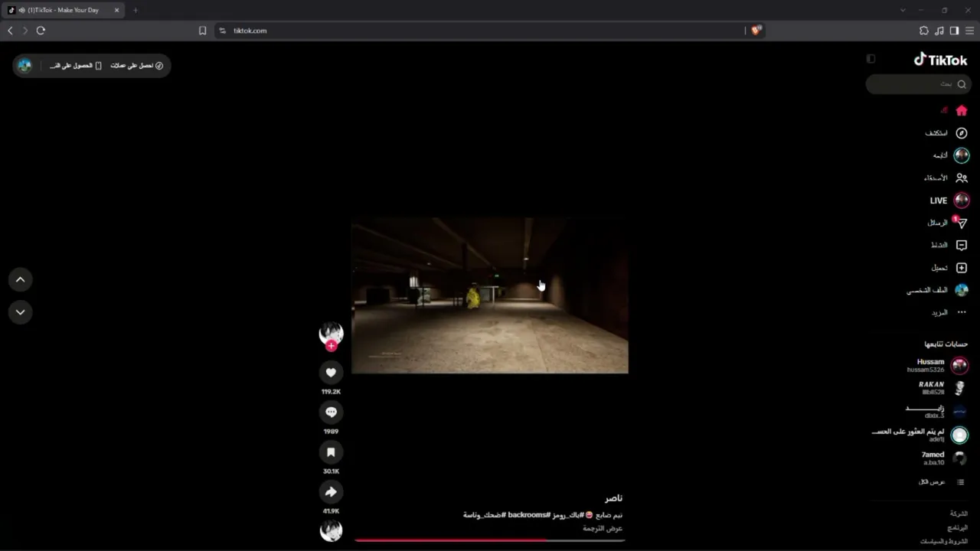
Task: Show caption translation (عرض الترجمة)
Action: click(x=603, y=528)
